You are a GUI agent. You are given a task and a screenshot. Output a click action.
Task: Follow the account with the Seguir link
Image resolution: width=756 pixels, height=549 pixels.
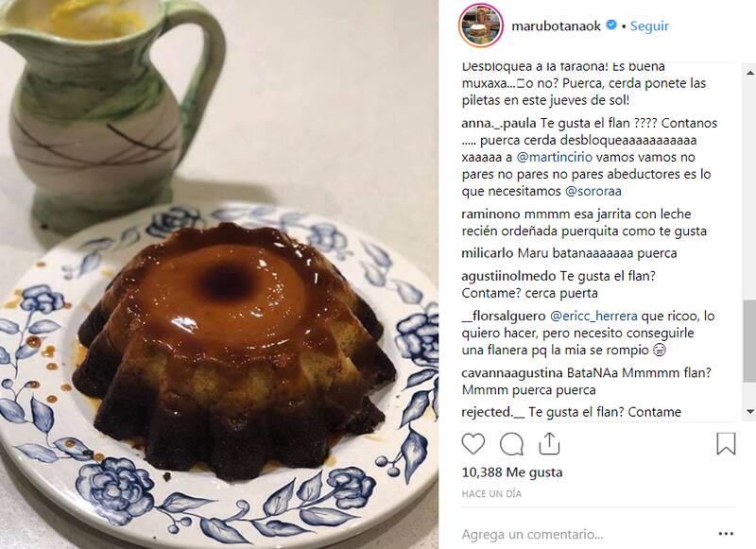pos(649,26)
